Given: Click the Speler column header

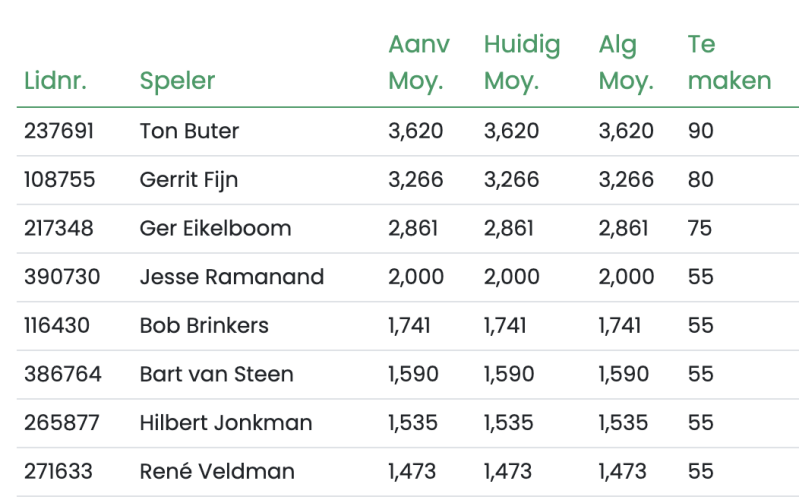Looking at the screenshot, I should click(x=177, y=81).
